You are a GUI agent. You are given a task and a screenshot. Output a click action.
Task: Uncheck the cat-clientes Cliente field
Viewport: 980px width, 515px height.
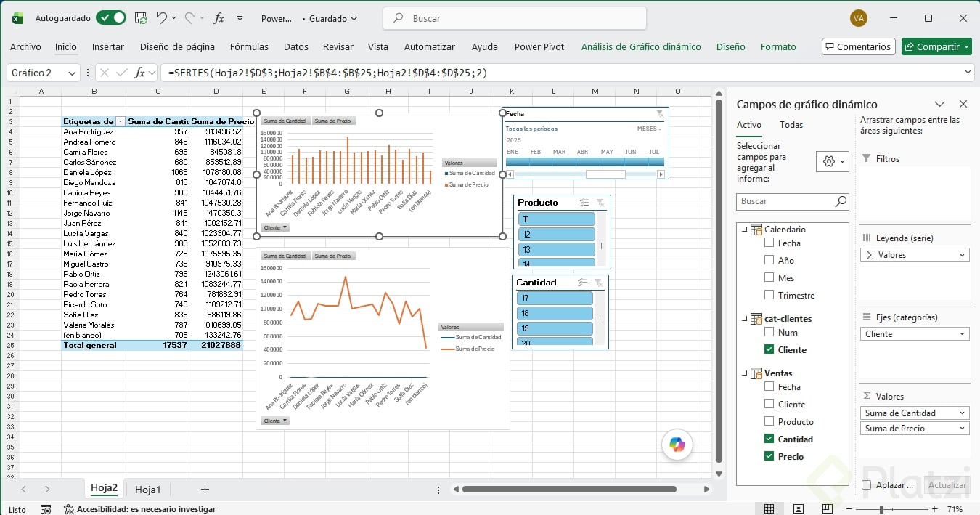click(769, 349)
